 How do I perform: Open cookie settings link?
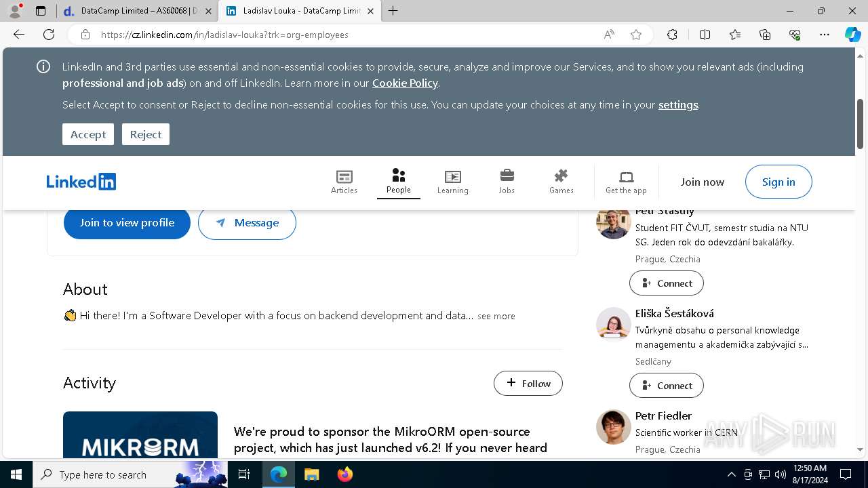click(678, 104)
